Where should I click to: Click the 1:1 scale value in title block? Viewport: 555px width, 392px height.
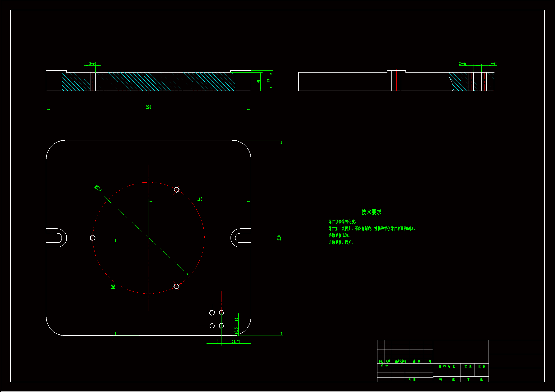pos(482,373)
